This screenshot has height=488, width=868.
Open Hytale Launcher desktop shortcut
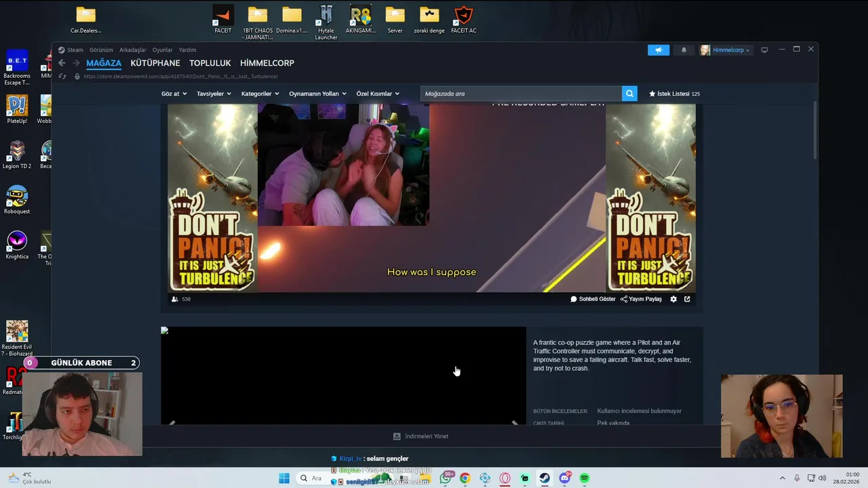coord(326,22)
